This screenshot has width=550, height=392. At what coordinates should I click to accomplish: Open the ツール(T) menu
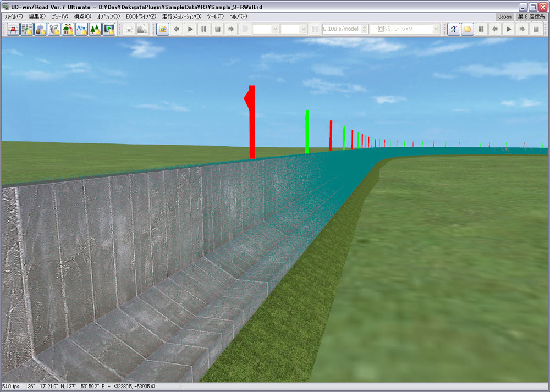point(215,16)
